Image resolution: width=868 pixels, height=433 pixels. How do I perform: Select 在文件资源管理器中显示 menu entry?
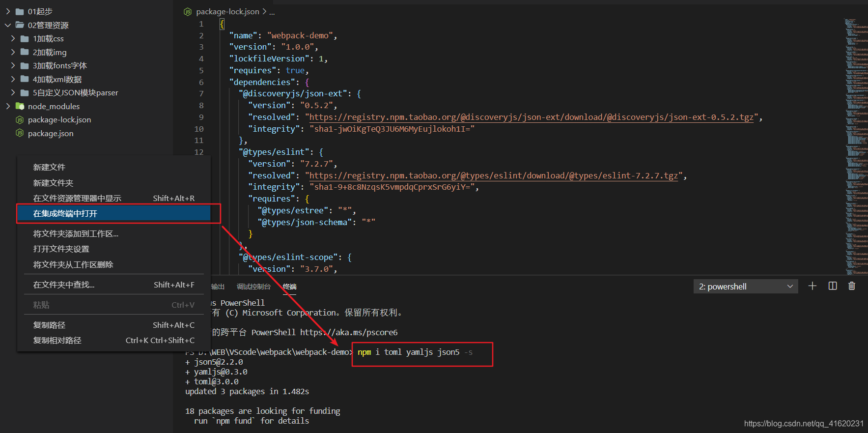114,198
